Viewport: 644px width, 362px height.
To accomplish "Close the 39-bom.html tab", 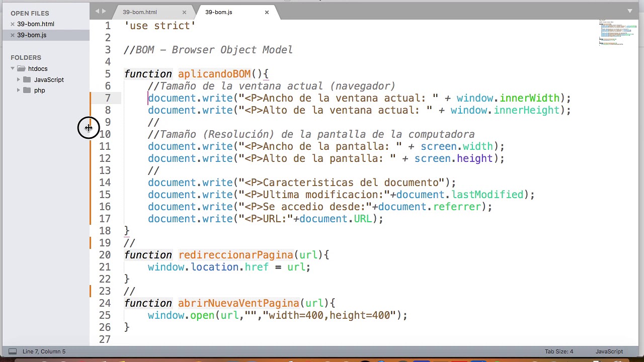I will pos(184,12).
